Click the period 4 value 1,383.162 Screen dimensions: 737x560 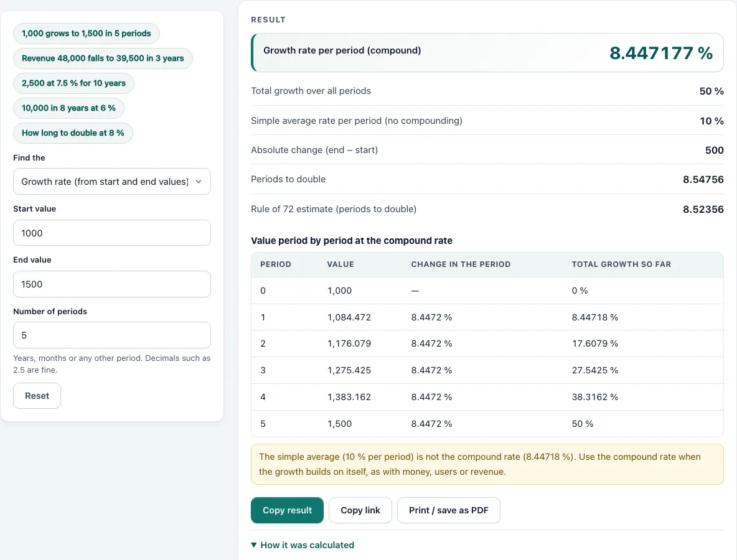pyautogui.click(x=349, y=398)
